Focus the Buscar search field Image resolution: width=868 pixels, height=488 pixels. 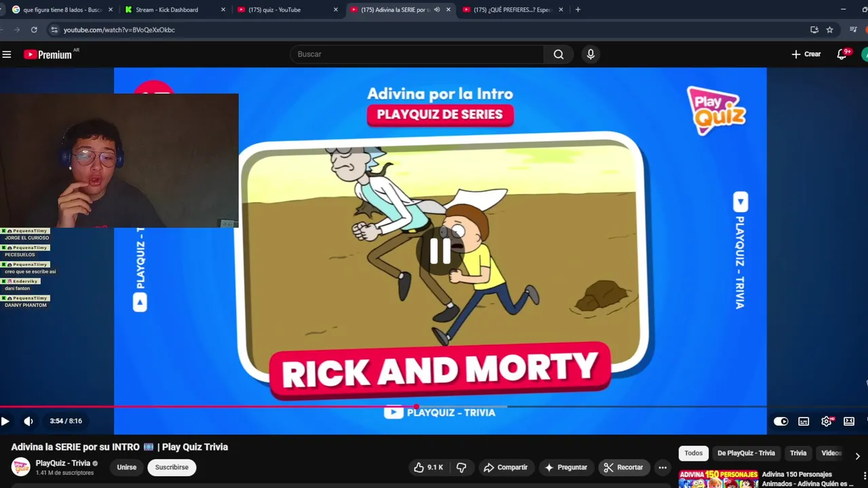416,54
